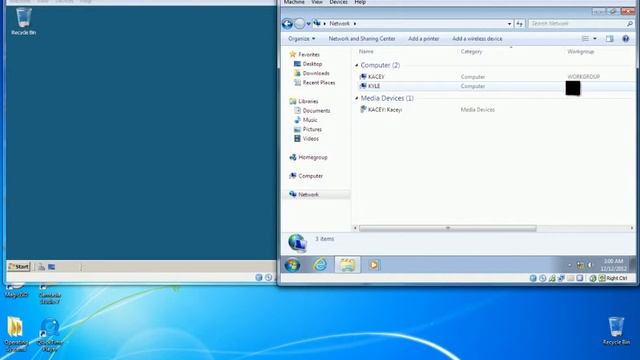640x360 pixels.
Task: Show hidden tray icons in the VM taskbar
Action: (569, 265)
